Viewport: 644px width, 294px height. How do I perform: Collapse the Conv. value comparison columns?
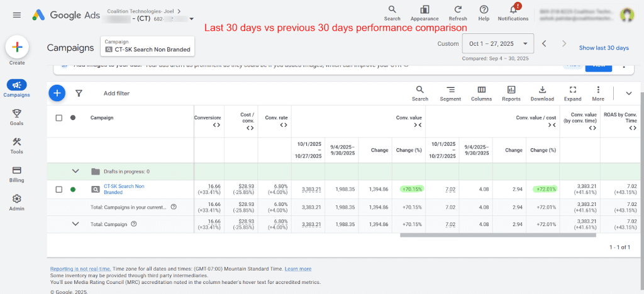click(x=418, y=125)
